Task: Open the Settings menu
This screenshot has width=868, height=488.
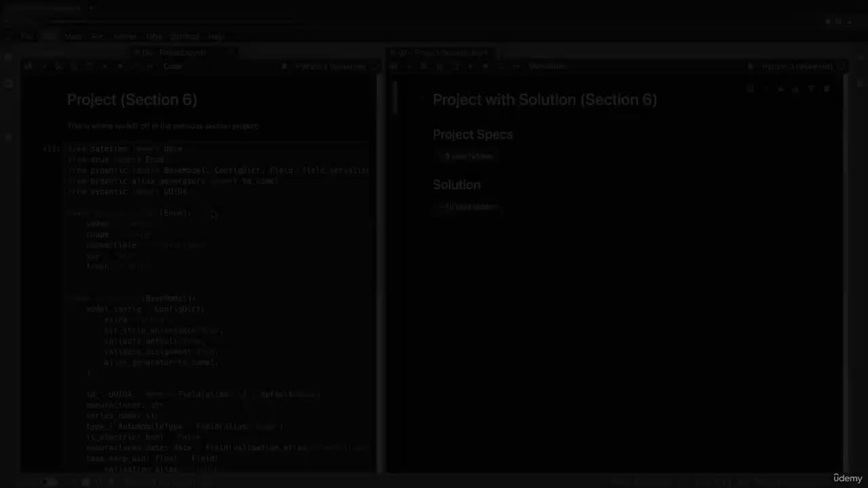Action: [x=184, y=36]
